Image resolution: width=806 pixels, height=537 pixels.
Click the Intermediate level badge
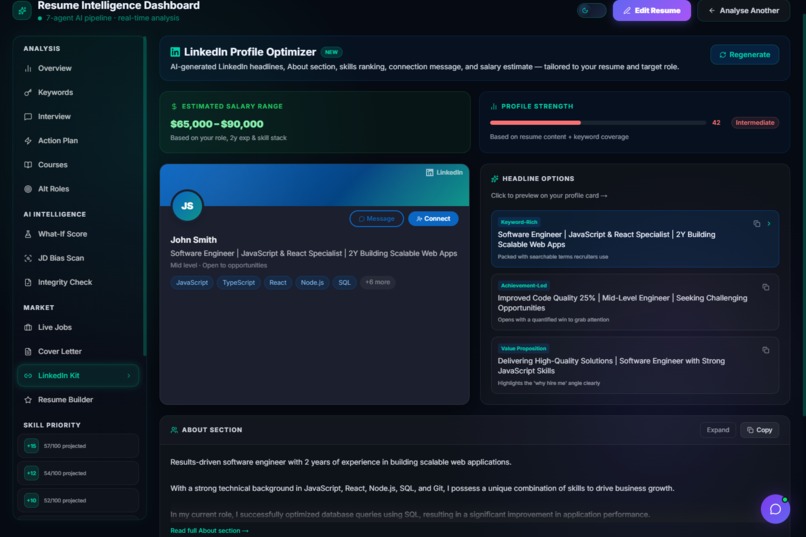(x=755, y=123)
